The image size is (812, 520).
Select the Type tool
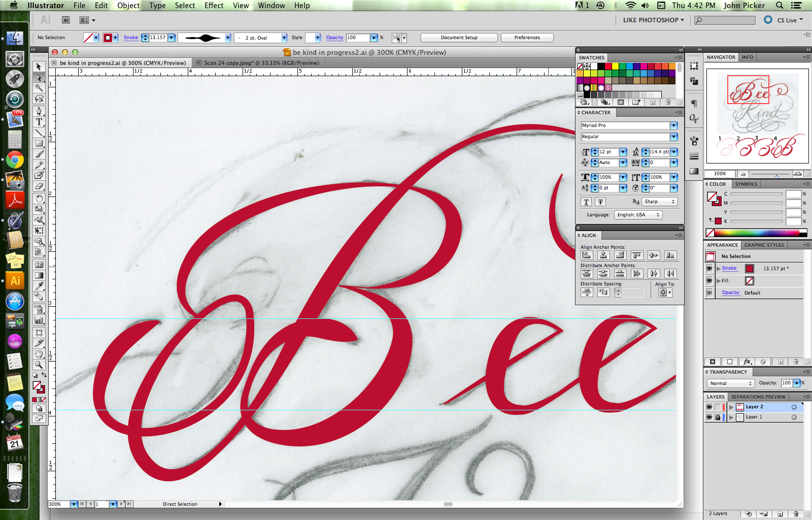[39, 122]
